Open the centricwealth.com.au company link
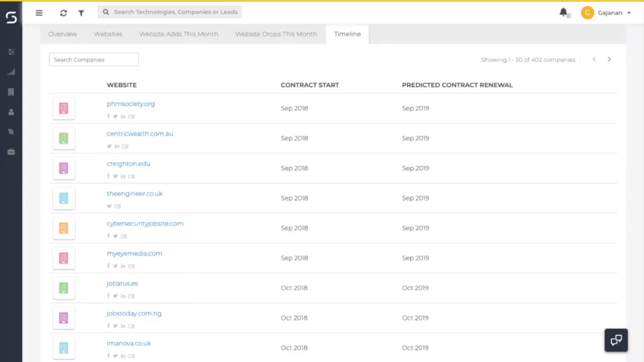 pos(140,133)
